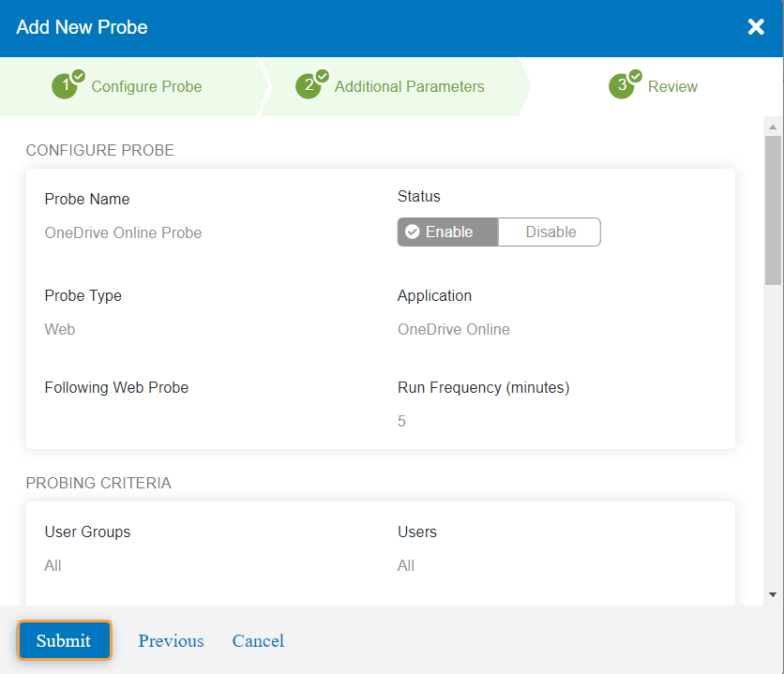Screen dimensions: 784x674
Task: Toggle the Status control to Disable
Action: [550, 232]
